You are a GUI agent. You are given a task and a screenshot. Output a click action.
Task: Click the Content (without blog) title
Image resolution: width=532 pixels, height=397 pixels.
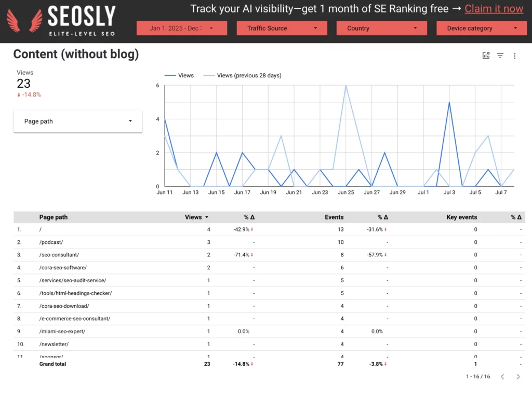(76, 54)
